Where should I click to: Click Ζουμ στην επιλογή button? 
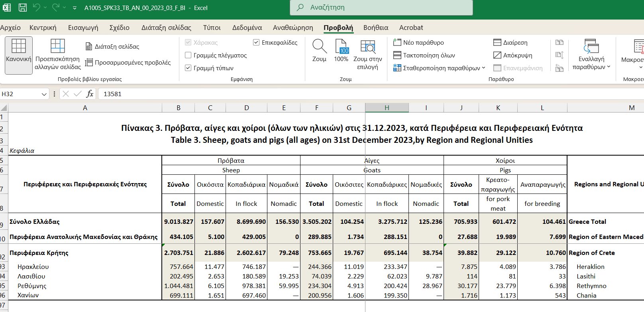point(367,55)
